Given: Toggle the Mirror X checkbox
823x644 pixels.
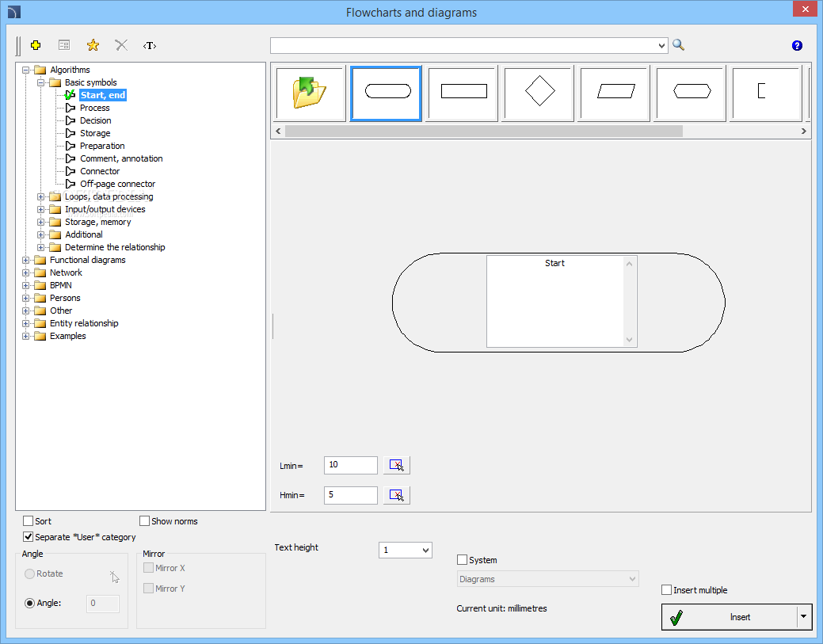Looking at the screenshot, I should [x=149, y=568].
